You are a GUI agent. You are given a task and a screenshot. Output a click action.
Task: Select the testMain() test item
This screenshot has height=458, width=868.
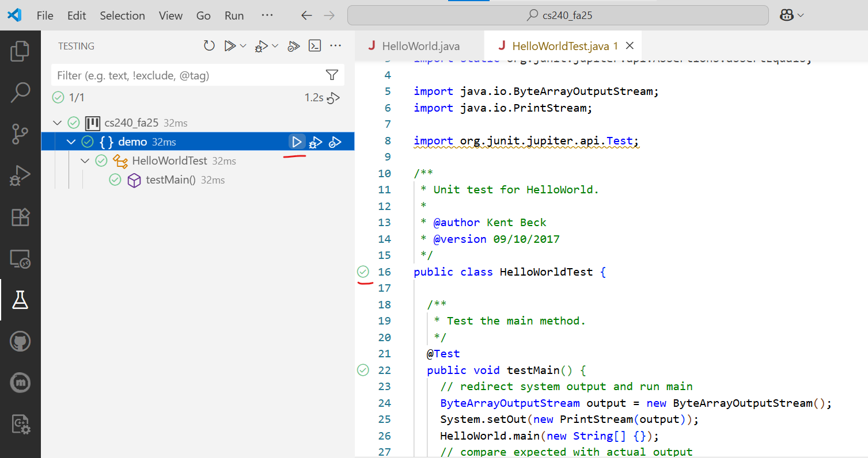coord(198,180)
